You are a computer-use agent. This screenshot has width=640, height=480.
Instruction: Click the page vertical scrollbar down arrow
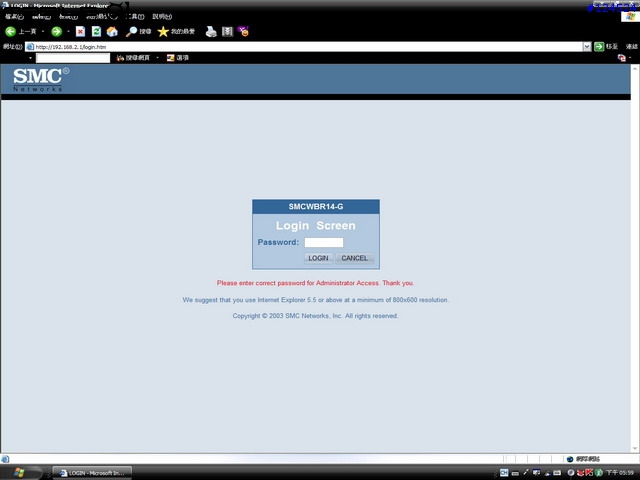coord(635,449)
